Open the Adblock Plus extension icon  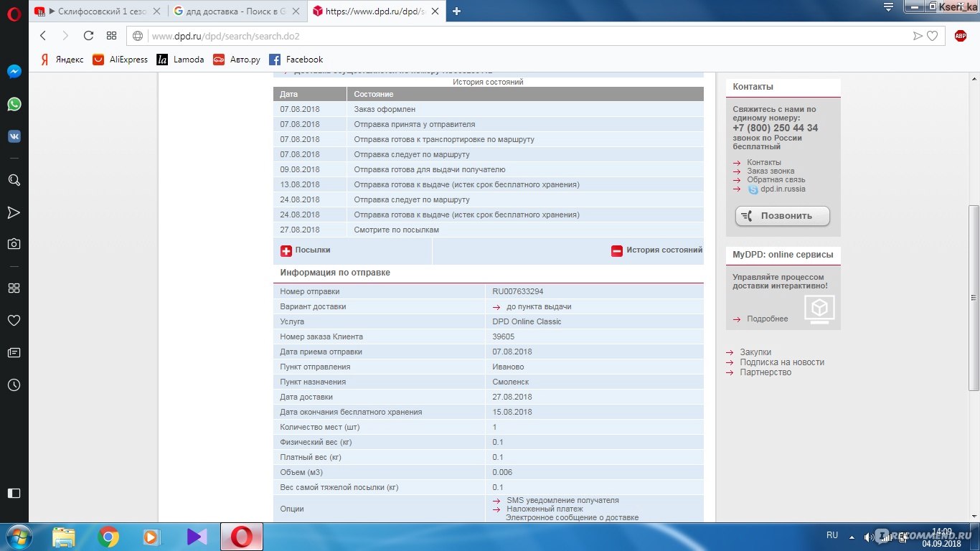tap(961, 36)
